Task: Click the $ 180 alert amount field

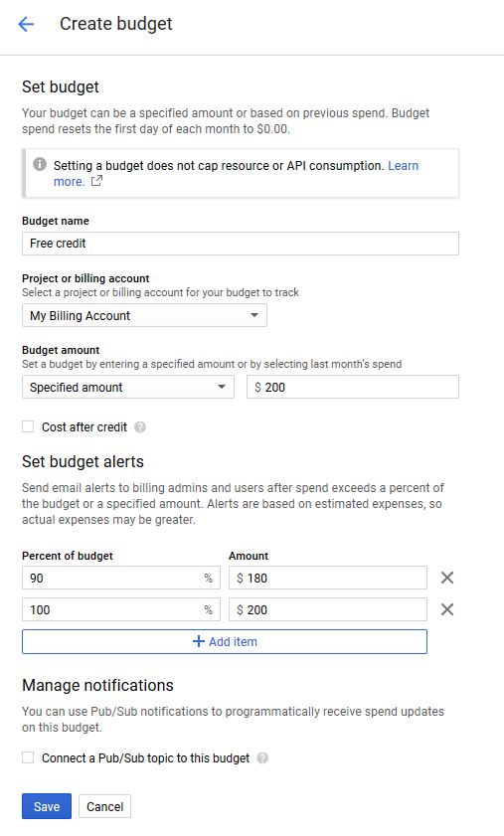Action: point(328,578)
